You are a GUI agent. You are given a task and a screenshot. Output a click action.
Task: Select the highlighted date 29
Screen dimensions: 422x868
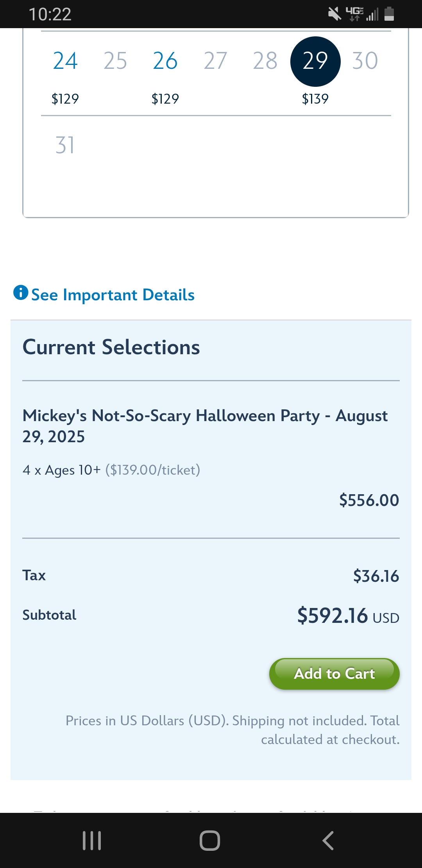pos(315,61)
